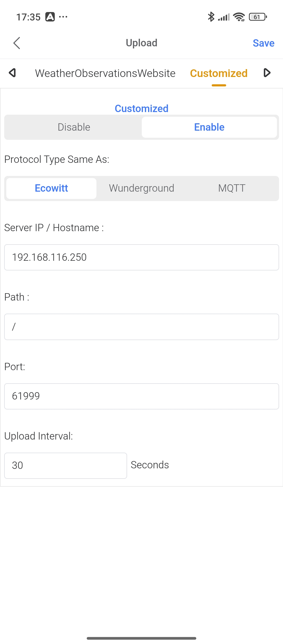Focus the Path input field
This screenshot has width=283, height=644.
(141, 327)
